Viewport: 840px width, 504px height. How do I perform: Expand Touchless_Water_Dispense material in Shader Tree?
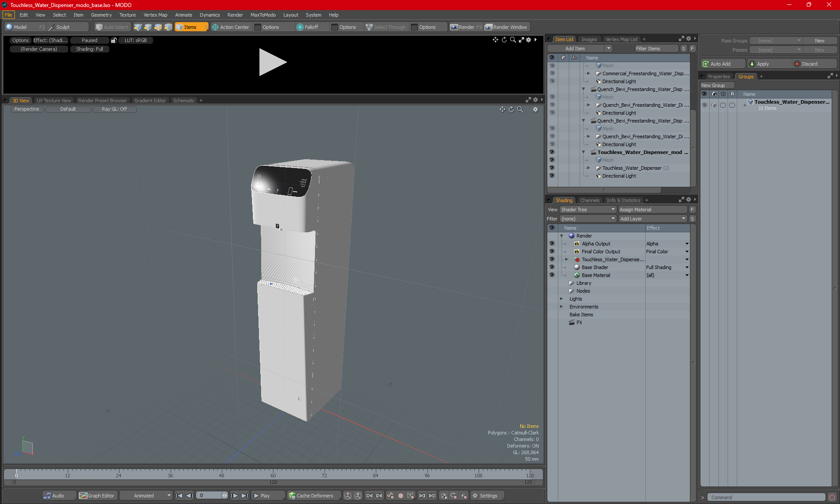pos(565,259)
